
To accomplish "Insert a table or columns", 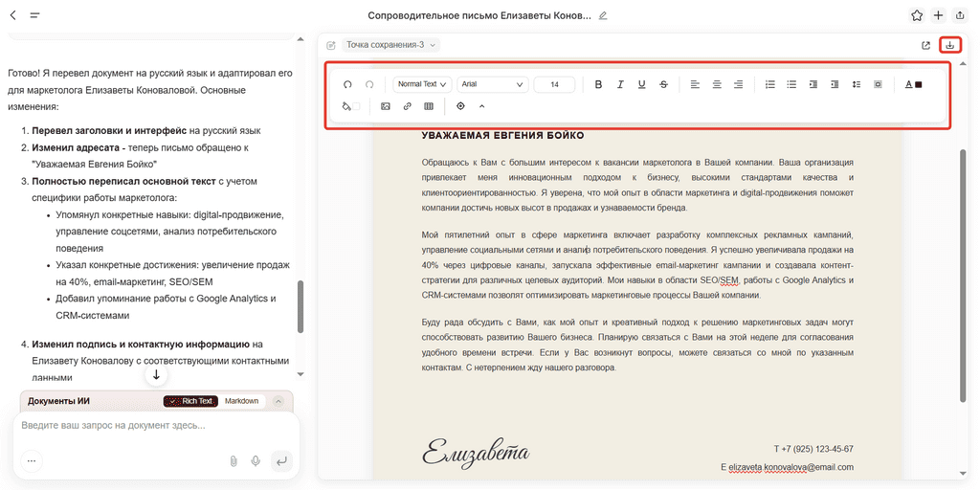I will point(429,106).
